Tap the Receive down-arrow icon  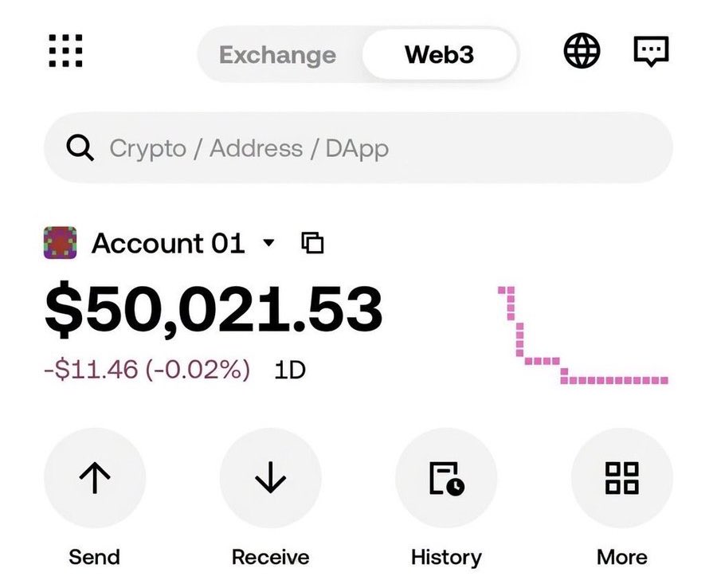coord(270,478)
